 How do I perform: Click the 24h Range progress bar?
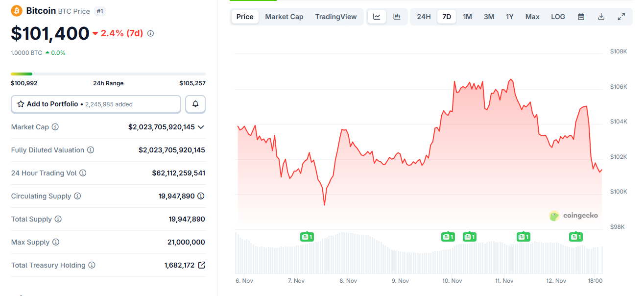[109, 73]
